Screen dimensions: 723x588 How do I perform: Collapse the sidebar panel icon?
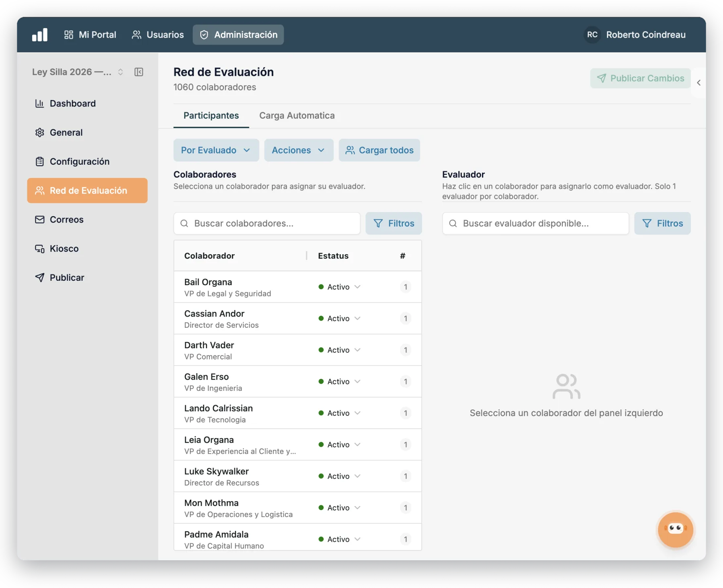pyautogui.click(x=139, y=72)
